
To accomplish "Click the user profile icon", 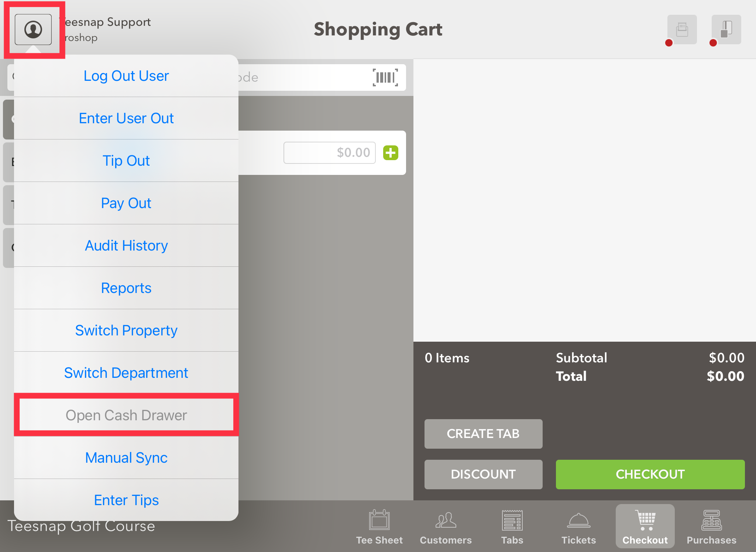I will click(33, 30).
